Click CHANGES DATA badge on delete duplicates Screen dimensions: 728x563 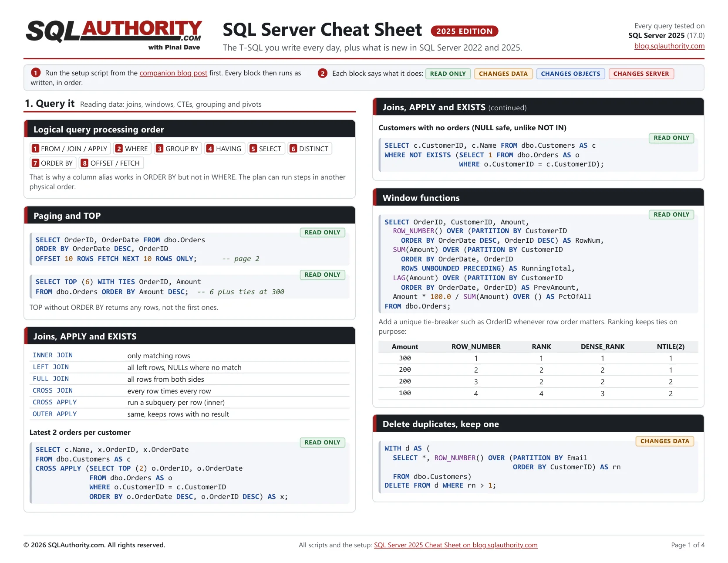click(x=664, y=441)
